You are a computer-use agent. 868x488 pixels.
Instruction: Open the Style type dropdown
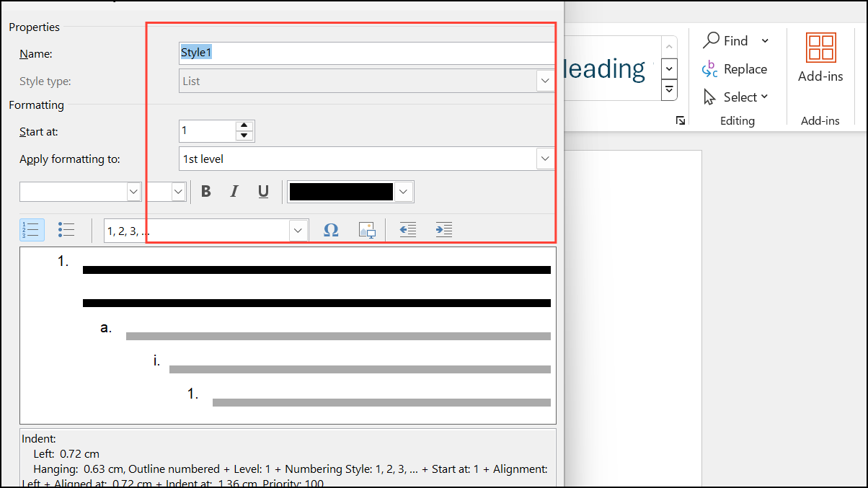tap(546, 81)
